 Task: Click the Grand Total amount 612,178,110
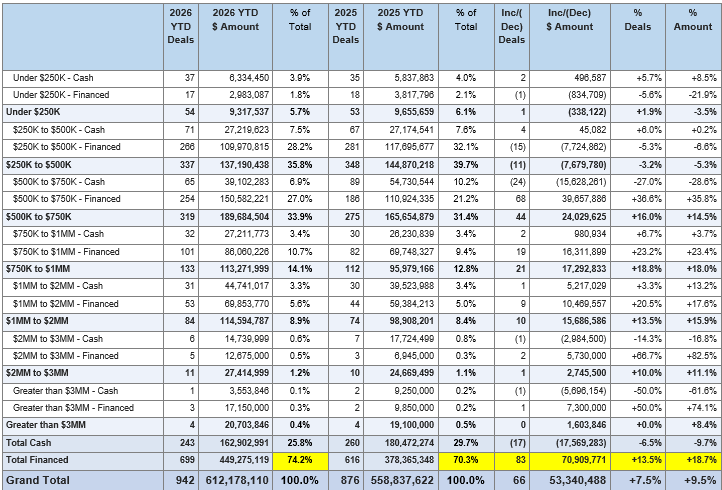coord(235,480)
